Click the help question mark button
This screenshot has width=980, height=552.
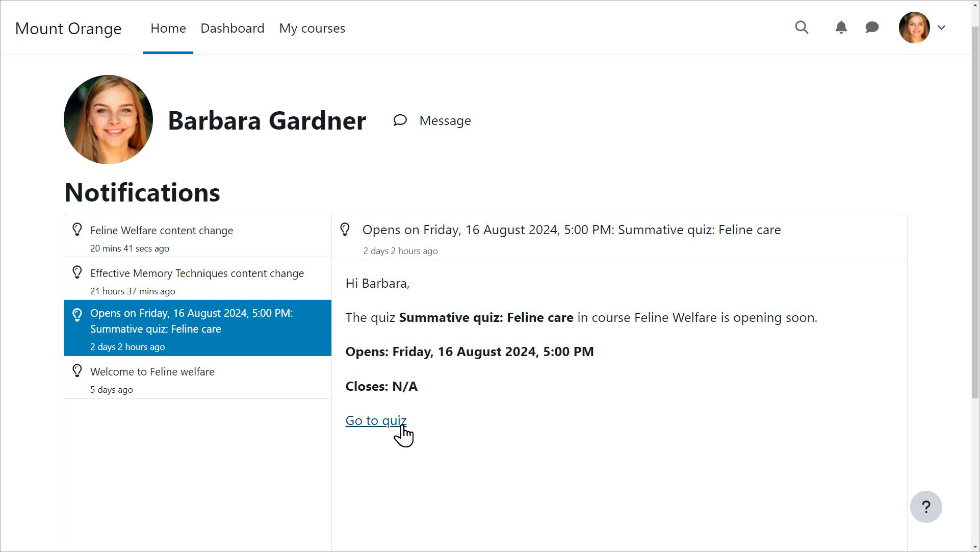tap(925, 507)
